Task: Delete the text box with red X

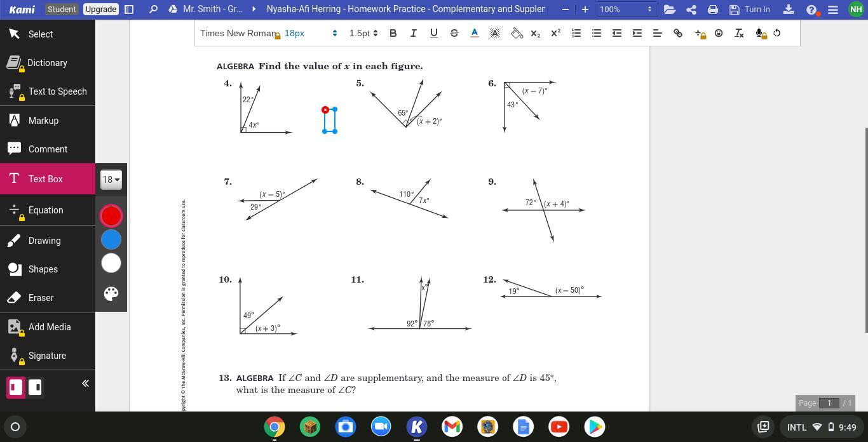Action: click(x=325, y=110)
